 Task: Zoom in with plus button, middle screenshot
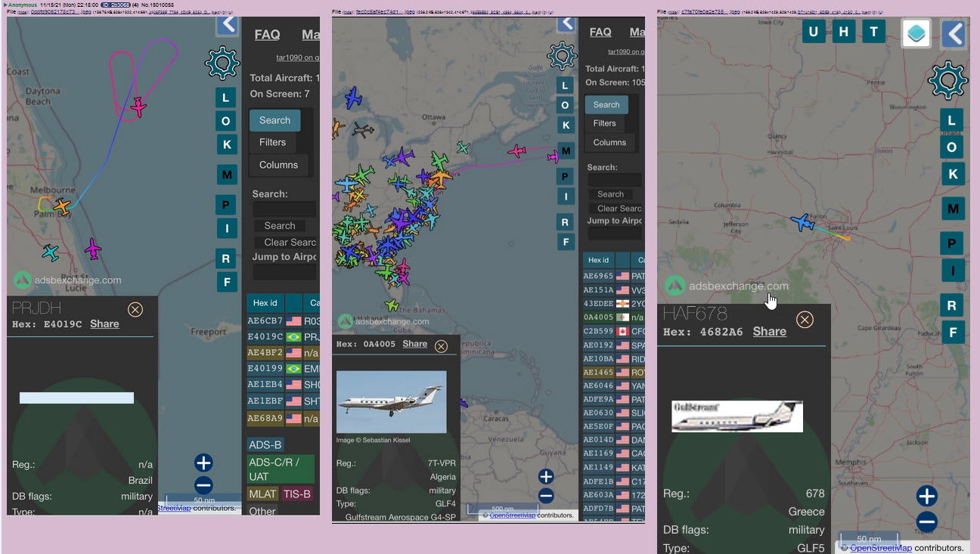(x=546, y=476)
